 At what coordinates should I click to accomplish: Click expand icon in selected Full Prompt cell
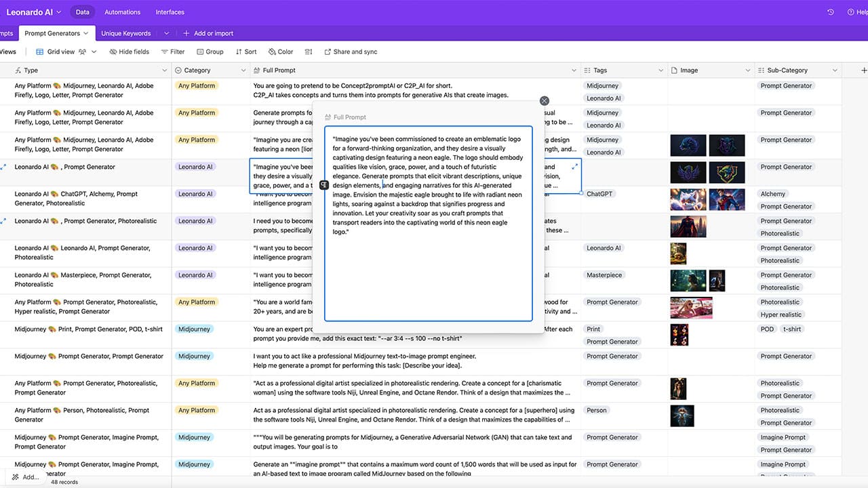pos(575,167)
